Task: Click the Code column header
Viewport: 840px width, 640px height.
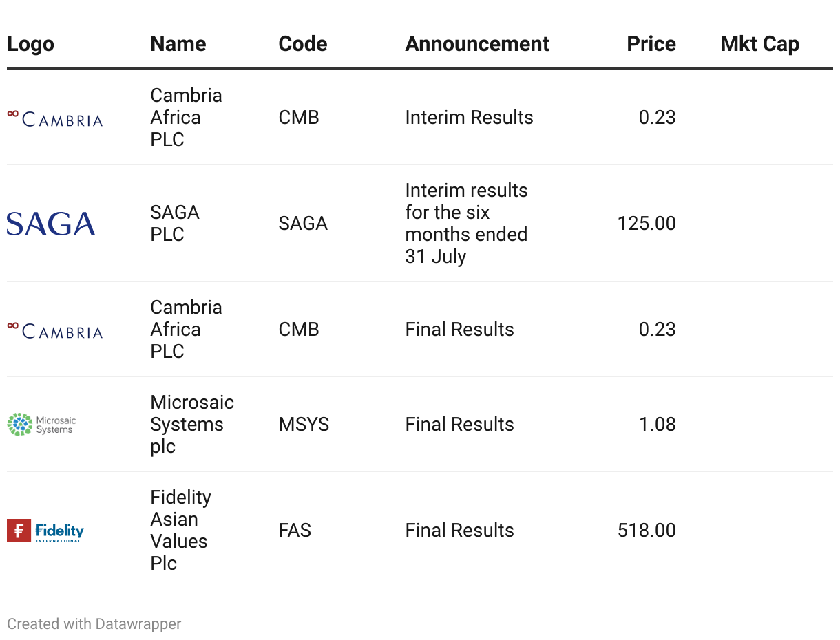Action: click(303, 44)
